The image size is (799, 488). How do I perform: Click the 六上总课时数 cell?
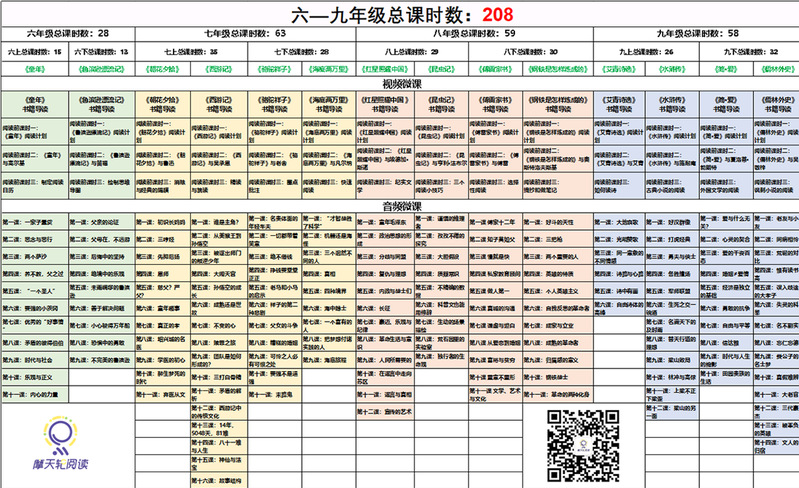35,52
